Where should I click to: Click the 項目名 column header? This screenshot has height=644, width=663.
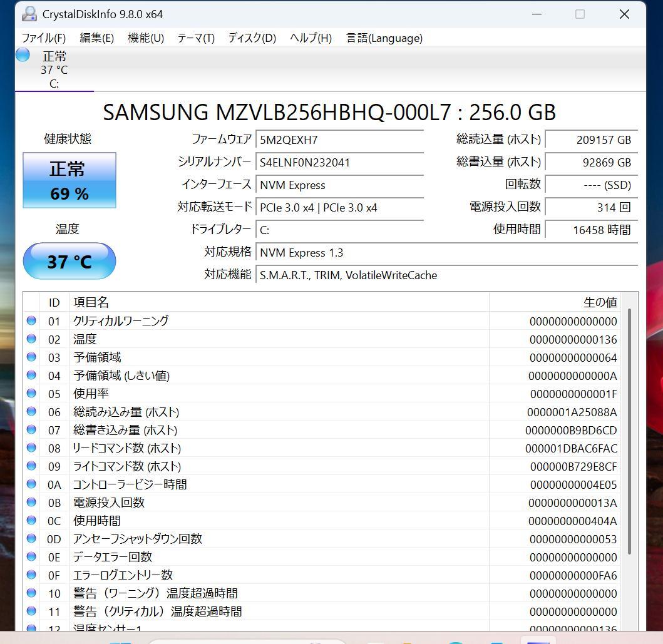(x=279, y=302)
